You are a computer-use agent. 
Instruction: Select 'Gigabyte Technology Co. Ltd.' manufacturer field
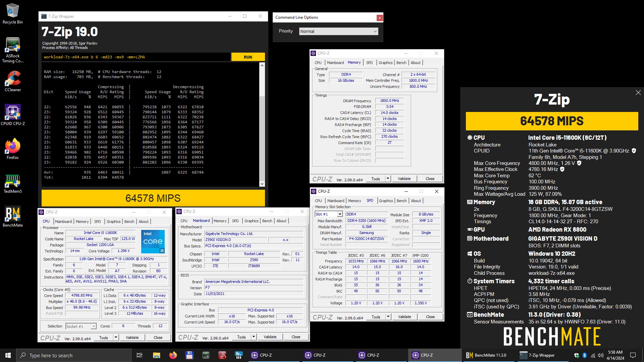pos(254,234)
